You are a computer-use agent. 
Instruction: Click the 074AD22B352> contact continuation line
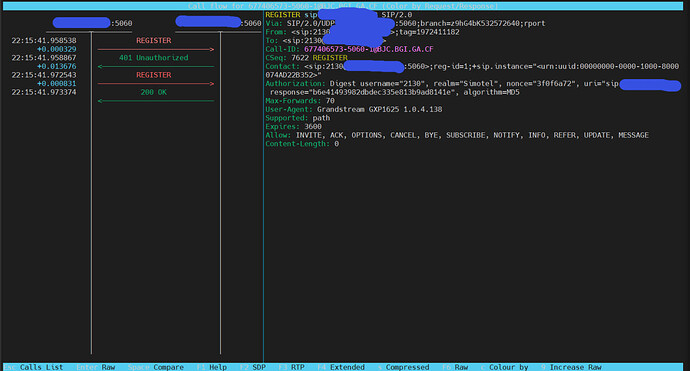(x=294, y=75)
